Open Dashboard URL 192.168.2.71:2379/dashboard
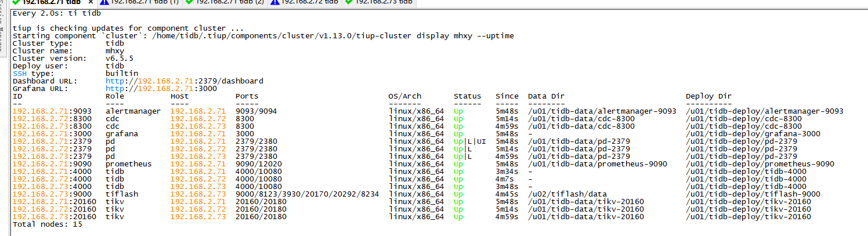 tap(185, 81)
